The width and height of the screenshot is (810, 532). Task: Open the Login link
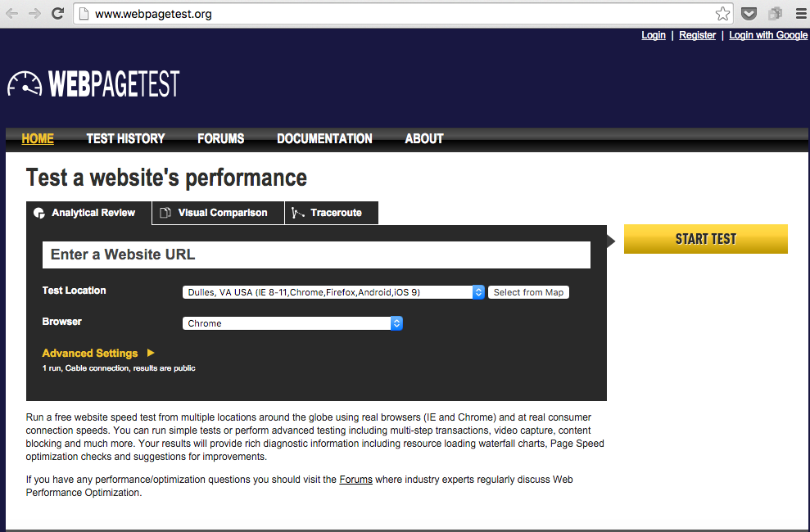point(653,35)
